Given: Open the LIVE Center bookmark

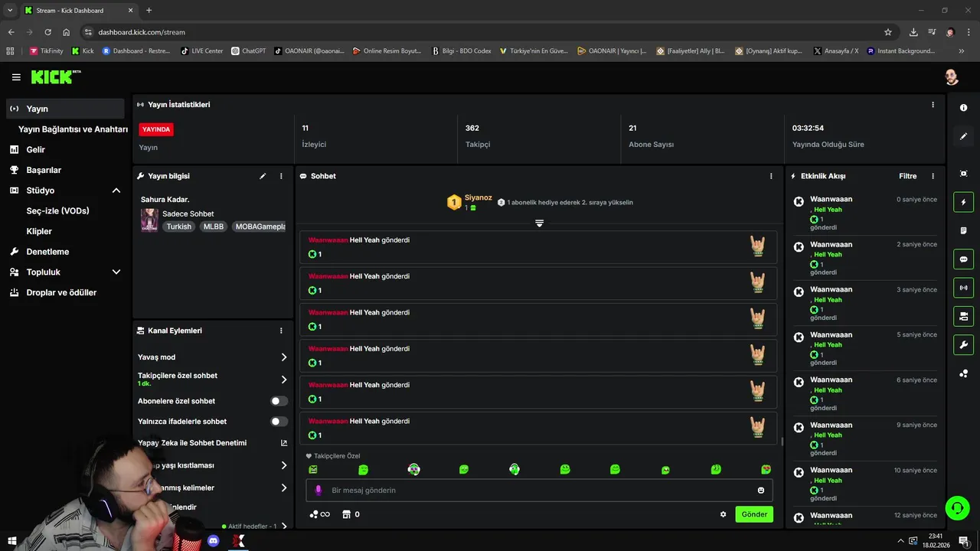Looking at the screenshot, I should coord(201,51).
